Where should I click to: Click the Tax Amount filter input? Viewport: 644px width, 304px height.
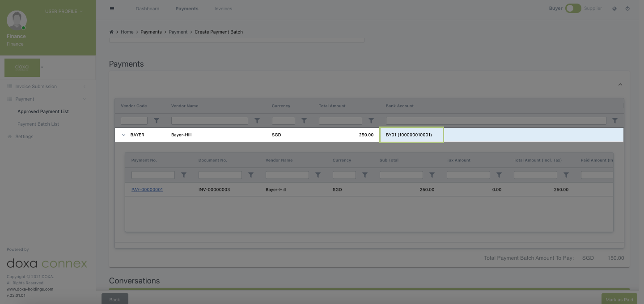(x=468, y=175)
